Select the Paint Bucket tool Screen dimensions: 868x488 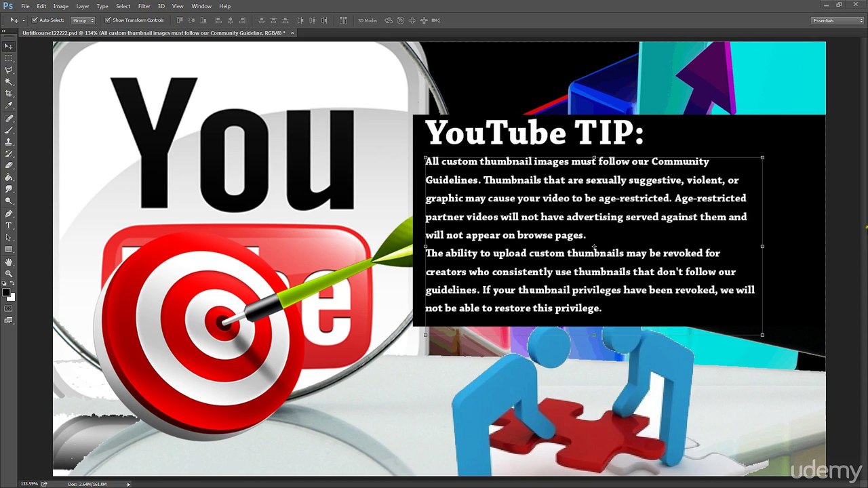9,178
